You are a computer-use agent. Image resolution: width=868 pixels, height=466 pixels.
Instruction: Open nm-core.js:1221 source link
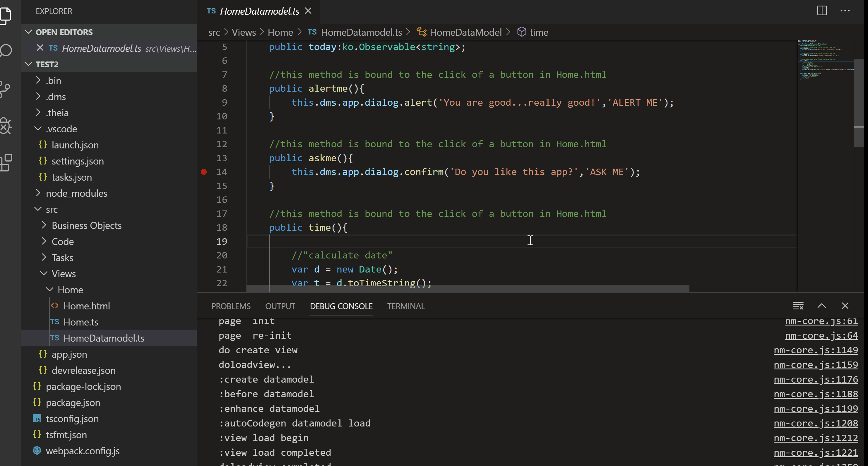pyautogui.click(x=816, y=453)
